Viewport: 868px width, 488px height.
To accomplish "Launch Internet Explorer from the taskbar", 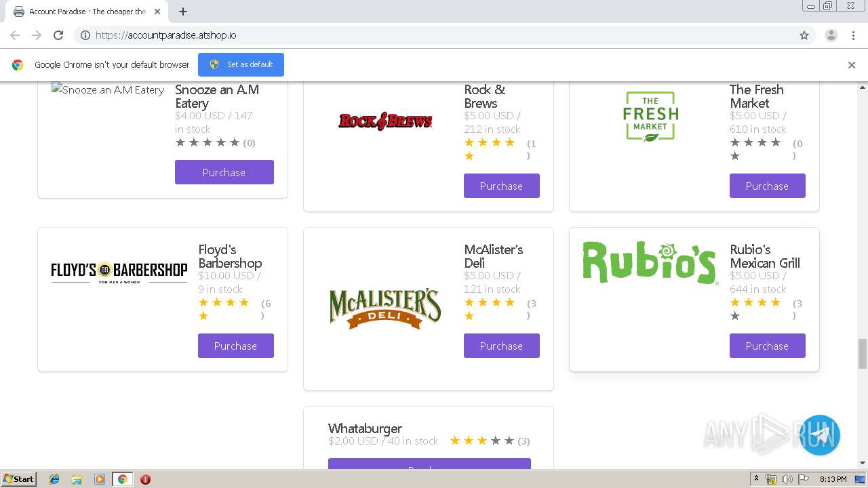I will 54,479.
